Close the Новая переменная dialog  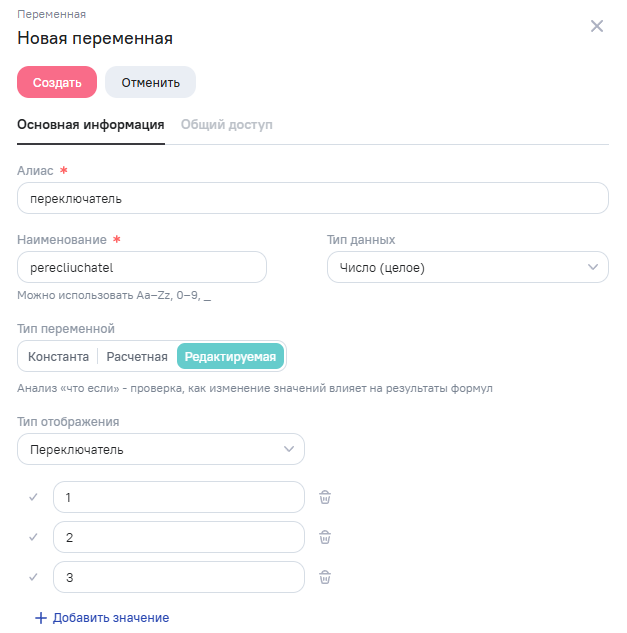[x=597, y=26]
